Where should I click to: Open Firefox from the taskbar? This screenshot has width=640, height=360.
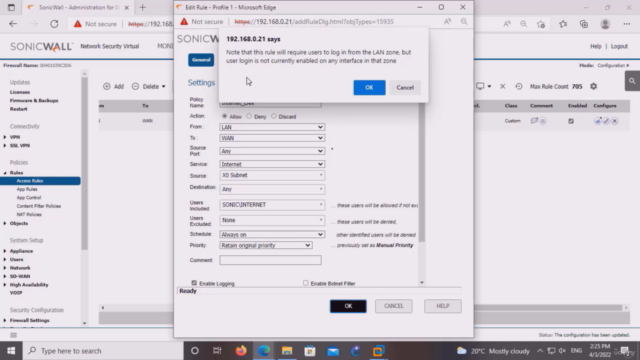tap(241, 351)
